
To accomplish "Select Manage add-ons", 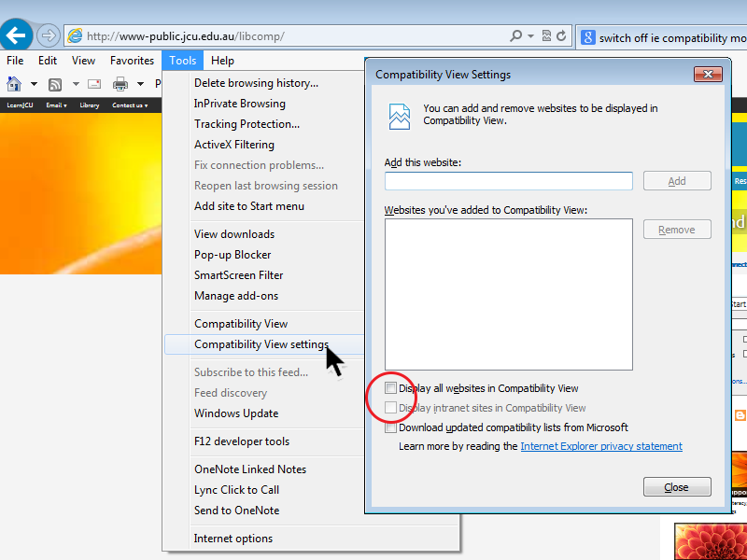I will 236,295.
